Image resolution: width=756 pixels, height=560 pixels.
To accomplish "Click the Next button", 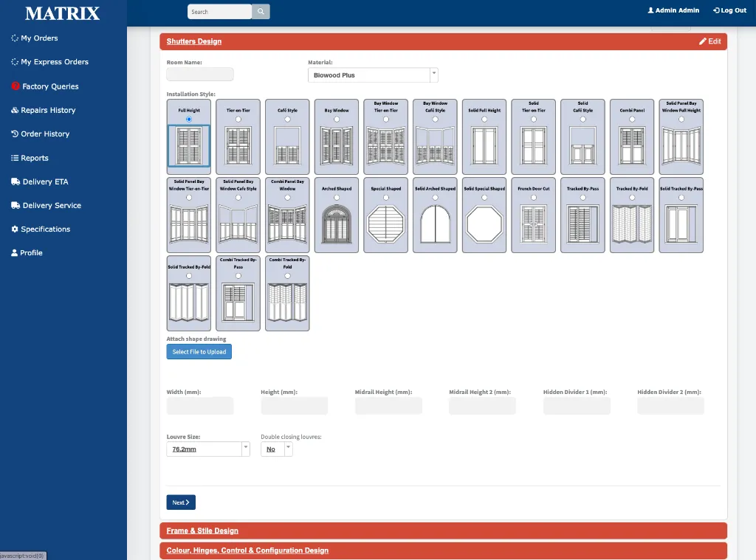I will pos(181,502).
